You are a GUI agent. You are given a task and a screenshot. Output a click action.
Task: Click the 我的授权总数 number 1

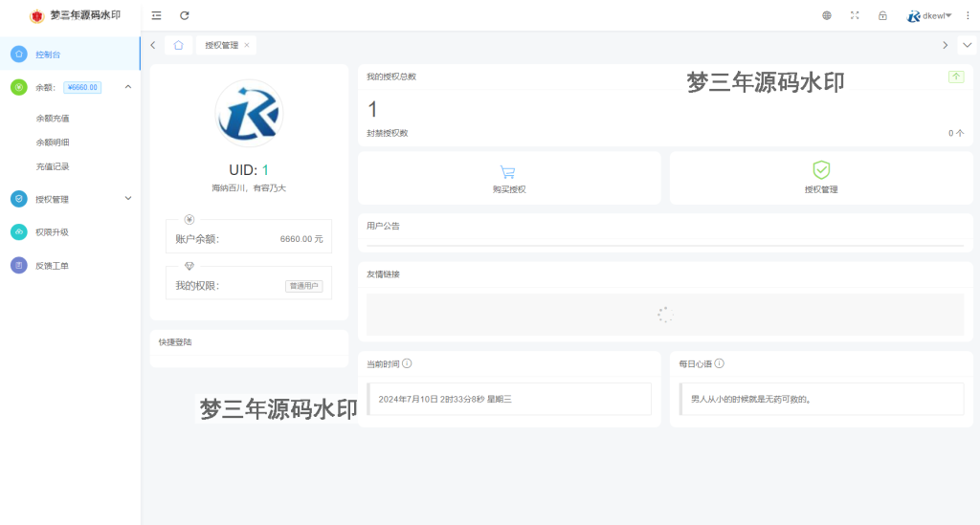click(372, 109)
